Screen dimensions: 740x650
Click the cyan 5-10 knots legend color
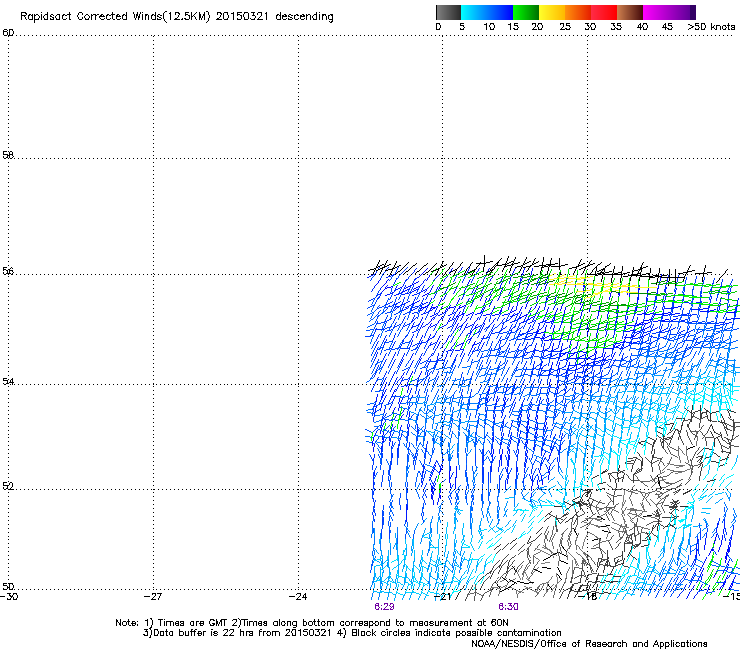click(474, 12)
